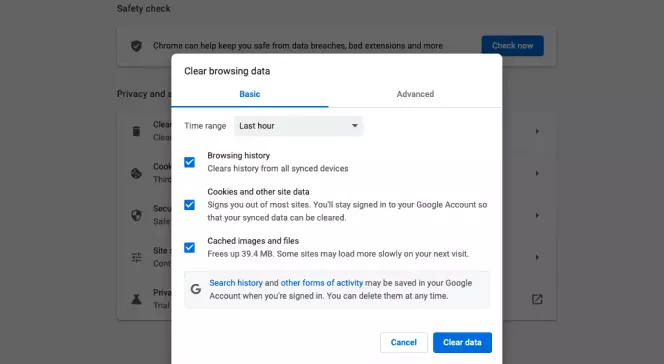
Task: Click 'Clears history from all synced devices' text
Action: (x=278, y=168)
